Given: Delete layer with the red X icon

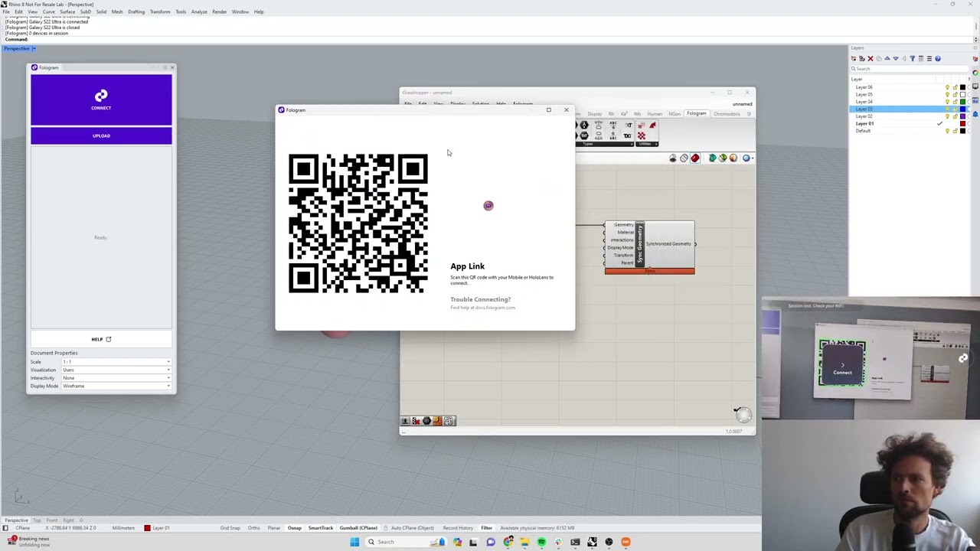Looking at the screenshot, I should click(871, 59).
